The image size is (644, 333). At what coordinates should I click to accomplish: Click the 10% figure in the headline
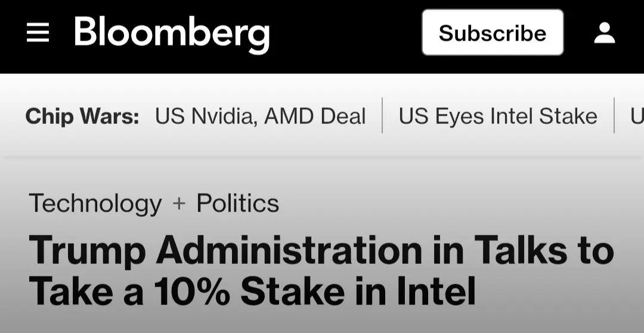click(192, 291)
